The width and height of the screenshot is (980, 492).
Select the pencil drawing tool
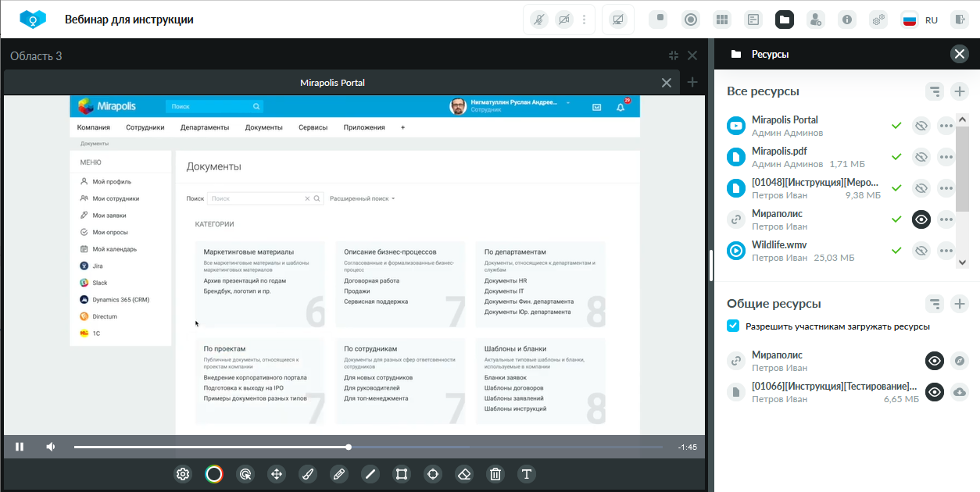point(339,474)
